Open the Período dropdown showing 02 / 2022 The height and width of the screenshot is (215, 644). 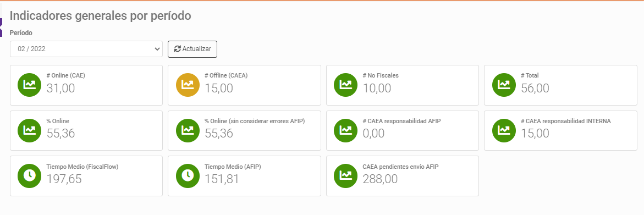tap(86, 49)
